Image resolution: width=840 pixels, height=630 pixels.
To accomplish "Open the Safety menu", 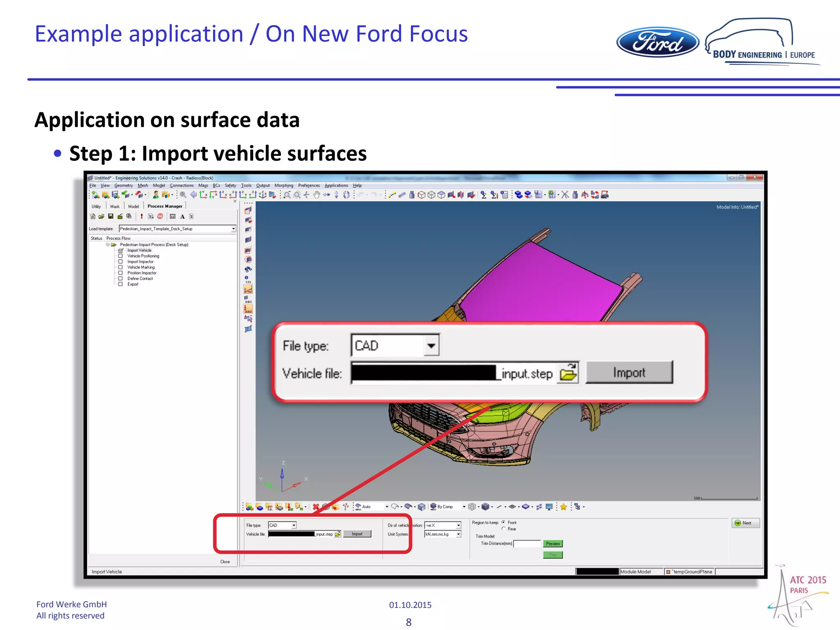I will 231,186.
